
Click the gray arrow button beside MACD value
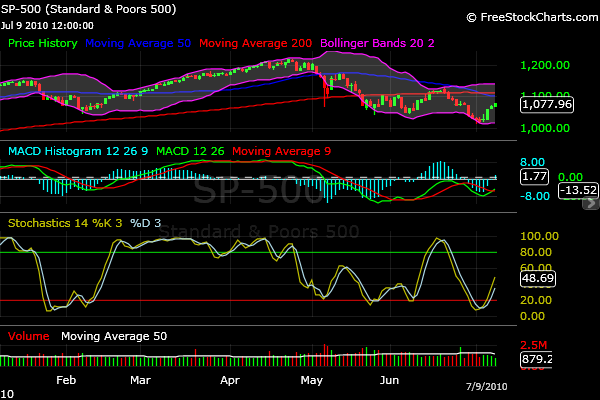(590, 204)
